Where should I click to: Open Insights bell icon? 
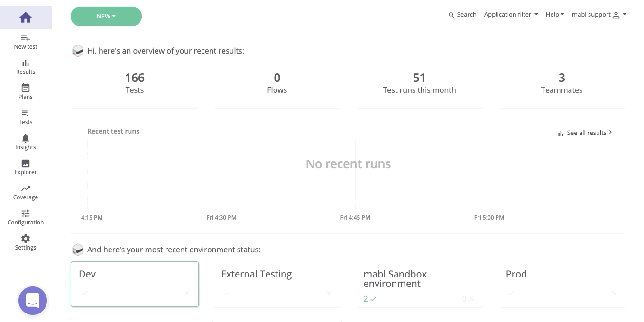pyautogui.click(x=26, y=138)
